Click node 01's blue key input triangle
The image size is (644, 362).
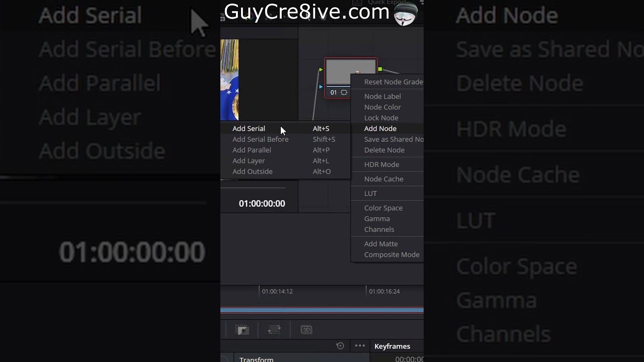pos(320,87)
